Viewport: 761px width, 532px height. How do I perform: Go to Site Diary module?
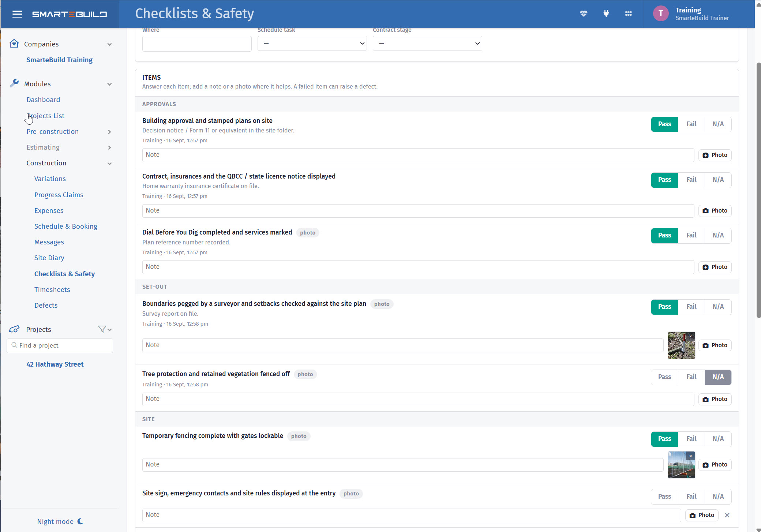[49, 258]
